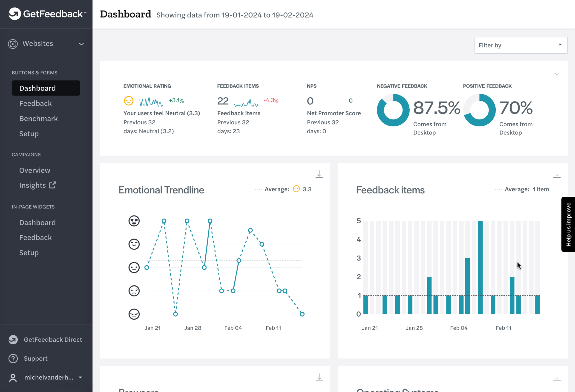The height and width of the screenshot is (392, 575).
Task: Expand the Websites chevron
Action: coord(81,44)
